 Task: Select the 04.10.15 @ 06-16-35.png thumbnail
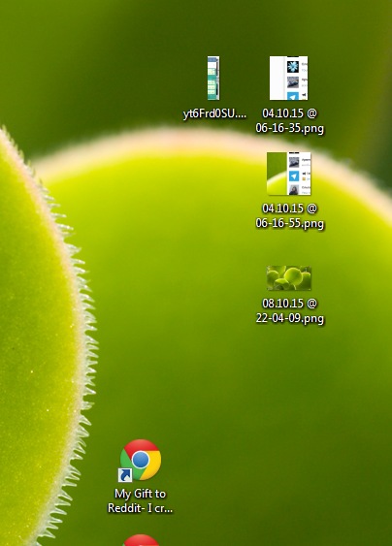[x=288, y=78]
